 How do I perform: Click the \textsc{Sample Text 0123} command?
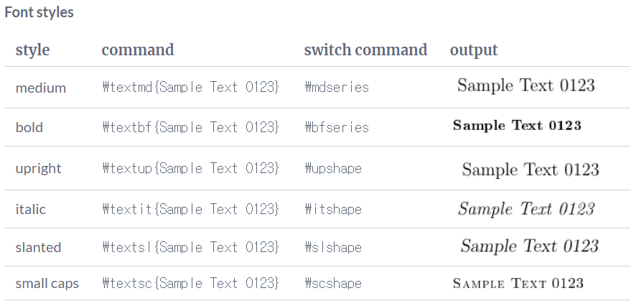coord(190,283)
